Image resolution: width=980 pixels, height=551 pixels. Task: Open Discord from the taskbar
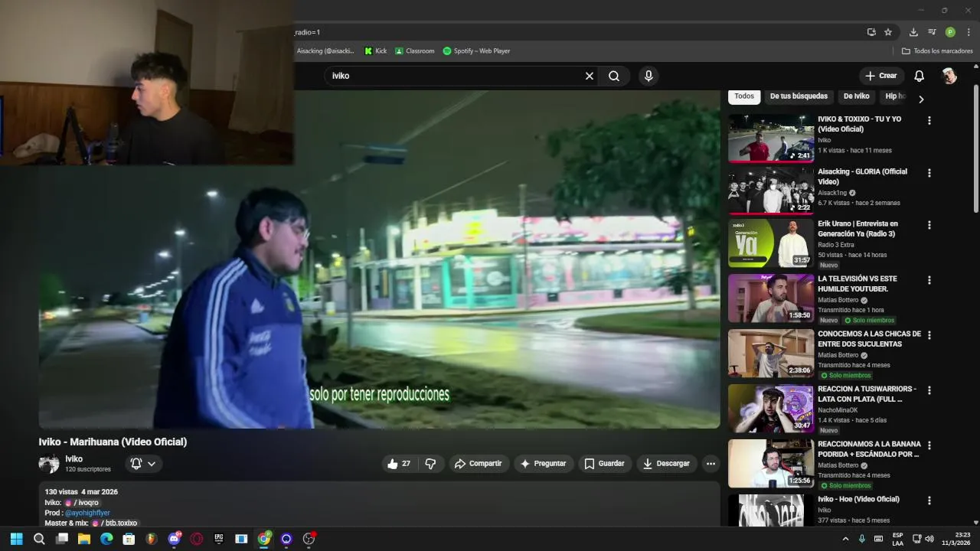[x=175, y=539]
